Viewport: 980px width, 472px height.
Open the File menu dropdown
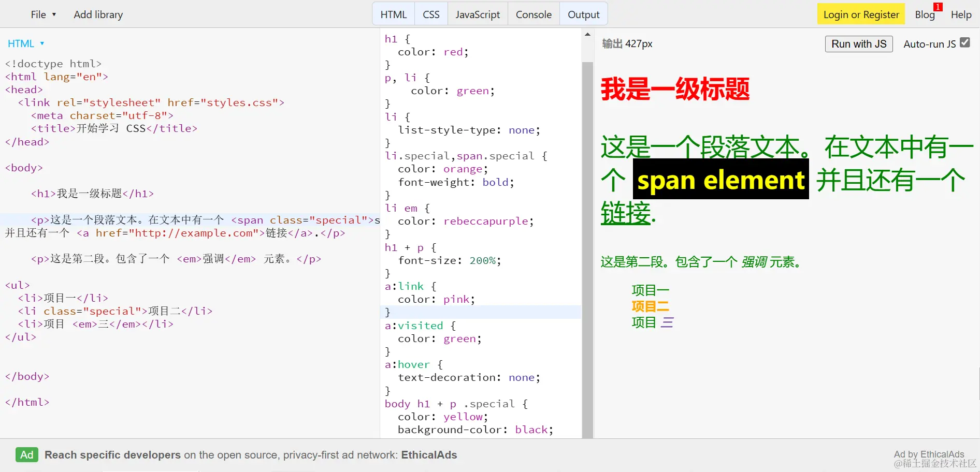(43, 14)
